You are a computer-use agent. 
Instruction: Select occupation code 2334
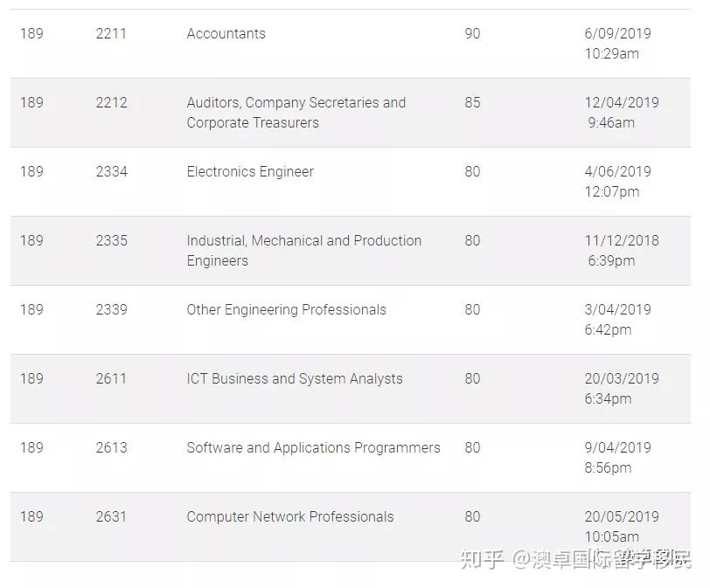(x=111, y=171)
